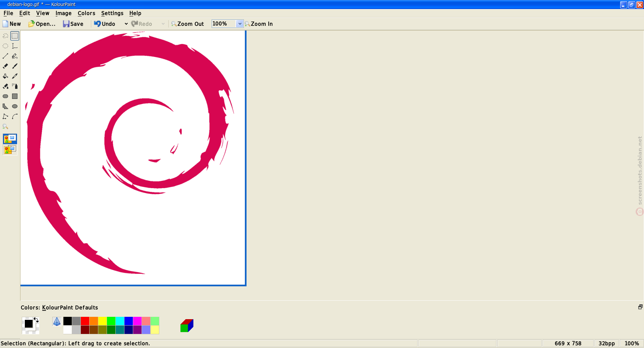Pick the magenta palette swatch
The image size is (644, 348).
(137, 321)
